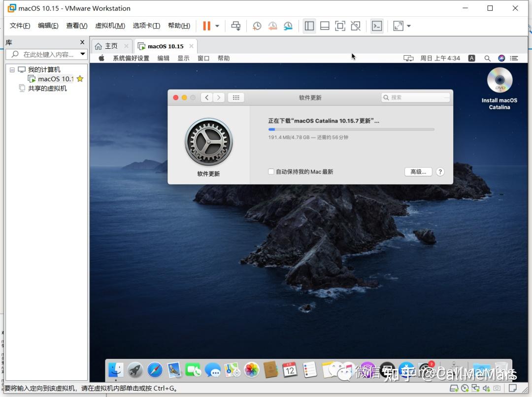
Task: Send Ctrl+Alt+Del to the virtual machine
Action: click(x=236, y=26)
